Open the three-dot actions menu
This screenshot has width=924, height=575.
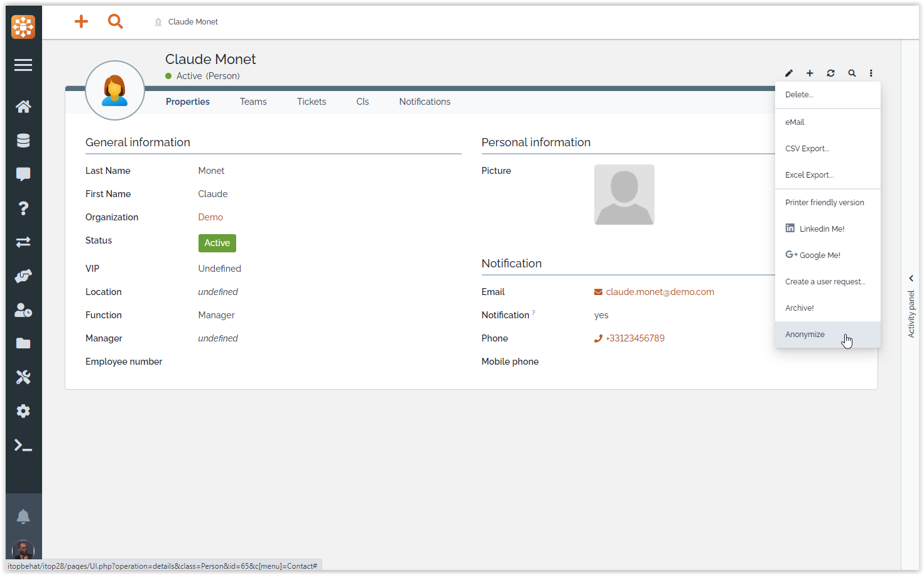coord(871,73)
